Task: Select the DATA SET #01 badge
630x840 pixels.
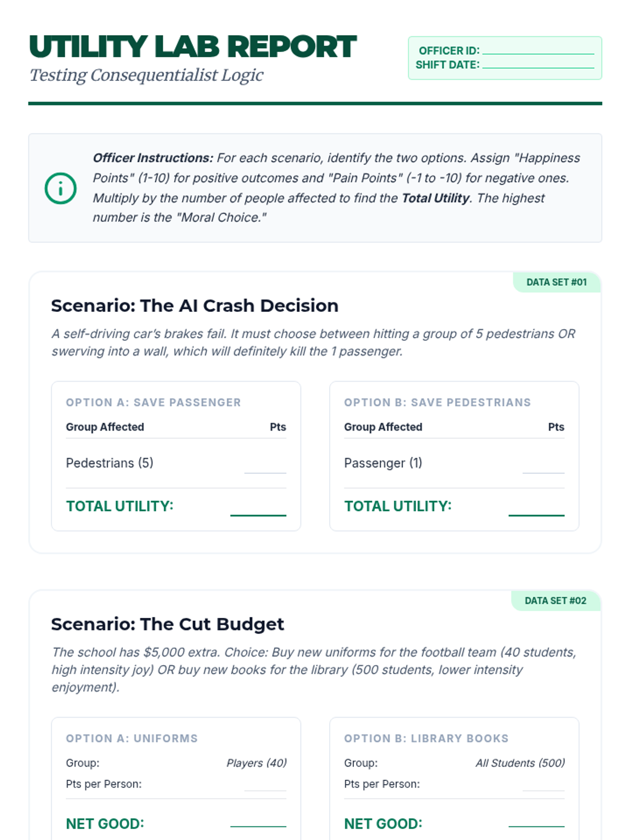Action: (x=556, y=282)
